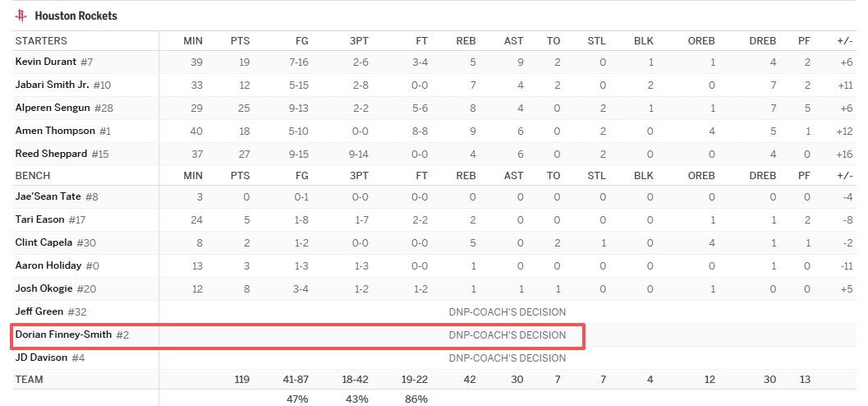Viewport: 868px width, 406px height.
Task: Click Amen Thompson's name
Action: (x=55, y=131)
